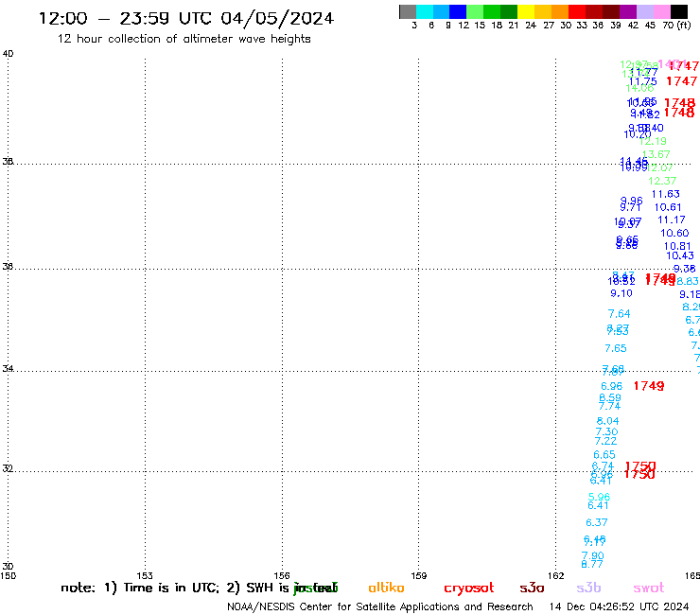Viewport: 700px width, 615px height.
Task: Click the 'cryosat' satellite legend label
Action: (469, 589)
